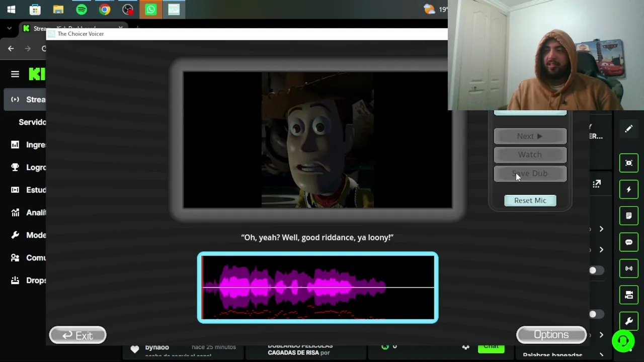Click the weather icon in the taskbar
This screenshot has width=644, height=362.
(x=429, y=9)
